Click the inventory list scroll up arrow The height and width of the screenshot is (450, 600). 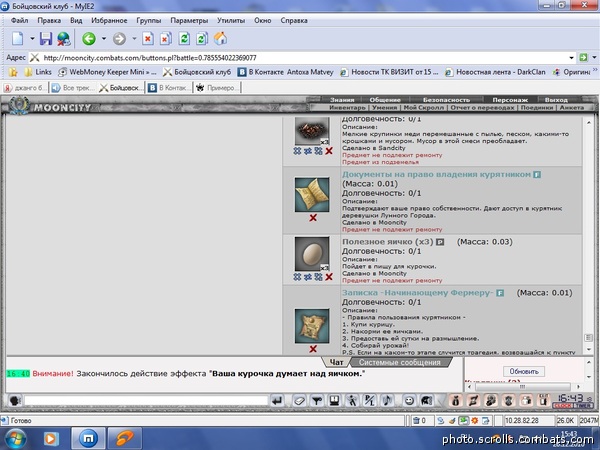coord(589,123)
